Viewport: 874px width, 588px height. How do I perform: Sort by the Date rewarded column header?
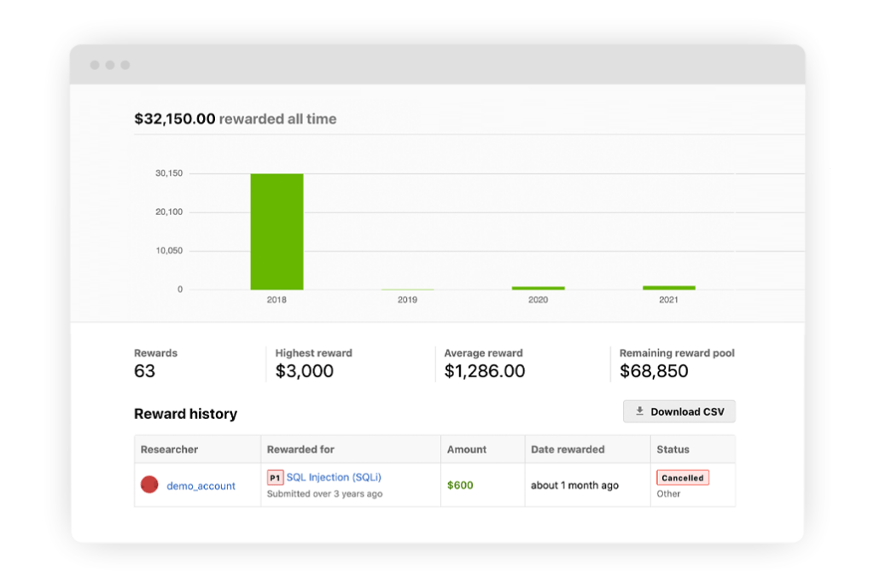click(x=567, y=449)
